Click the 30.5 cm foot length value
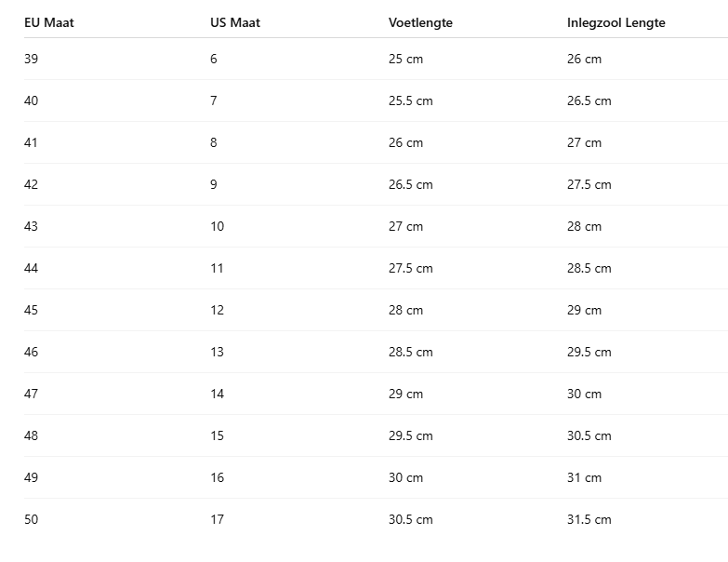The image size is (728, 562). coord(410,519)
